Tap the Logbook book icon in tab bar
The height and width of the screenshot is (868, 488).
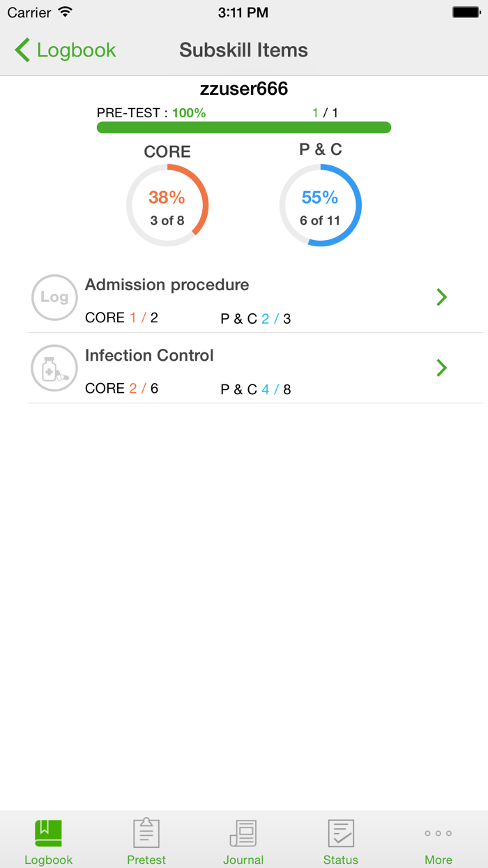click(48, 833)
